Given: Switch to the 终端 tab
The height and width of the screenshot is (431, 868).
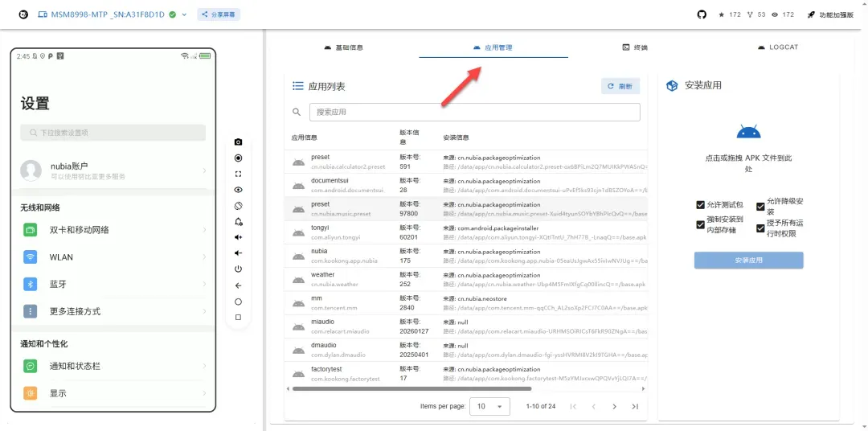Looking at the screenshot, I should point(635,47).
